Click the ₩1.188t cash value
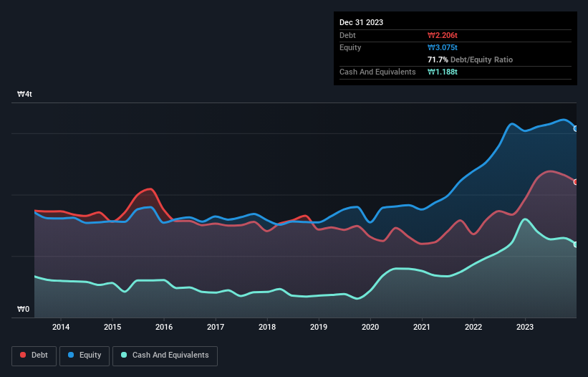The width and height of the screenshot is (588, 377). tap(443, 72)
